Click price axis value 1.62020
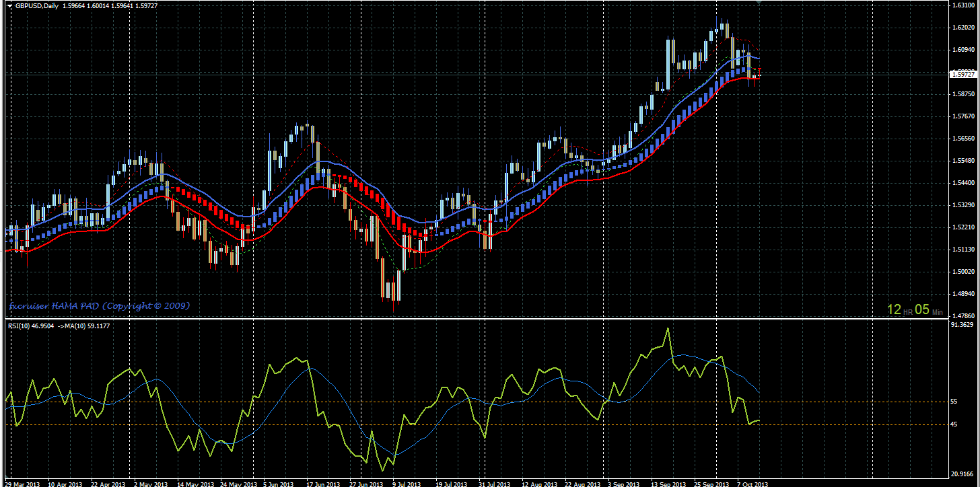This screenshot has height=487, width=980. [964, 28]
